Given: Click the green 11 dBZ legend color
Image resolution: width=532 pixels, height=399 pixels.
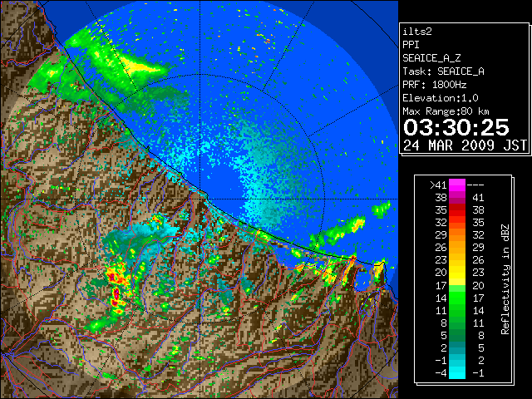Looking at the screenshot, I should [x=456, y=310].
